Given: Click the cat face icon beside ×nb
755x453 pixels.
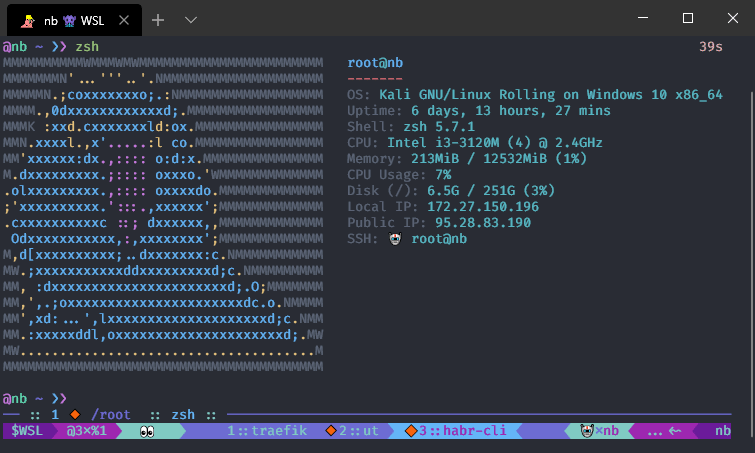Looking at the screenshot, I should click(587, 430).
